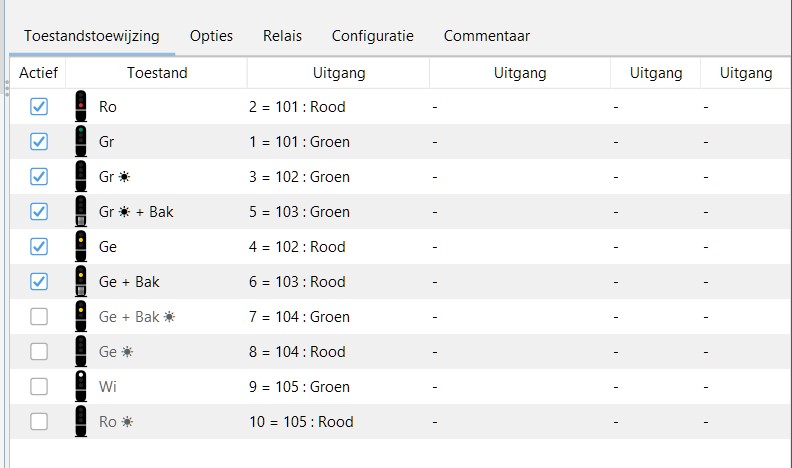This screenshot has height=468, width=792.
Task: Uncheck the Actief checkbox for Ro
Action: pos(39,107)
